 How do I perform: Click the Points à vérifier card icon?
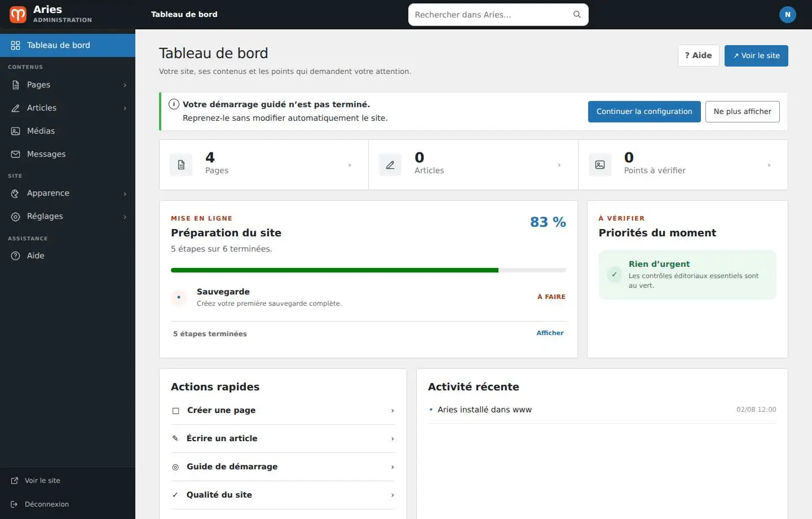[x=600, y=165]
